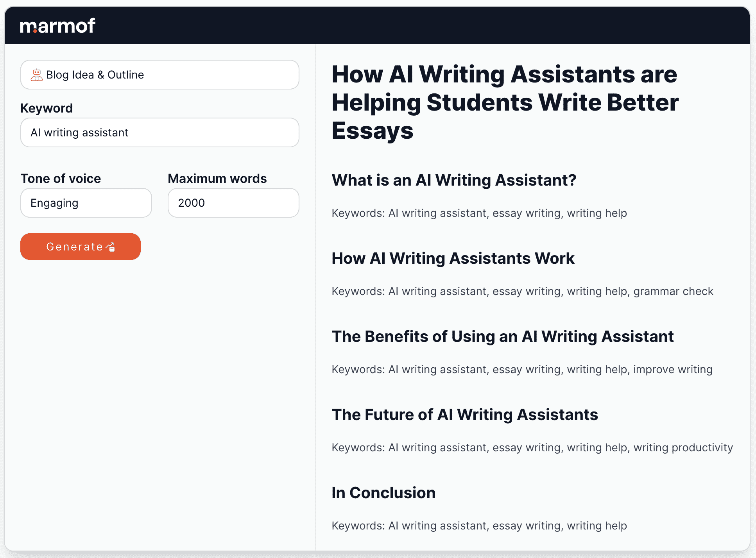Click the orange Generate button
This screenshot has width=756, height=558.
pos(81,247)
